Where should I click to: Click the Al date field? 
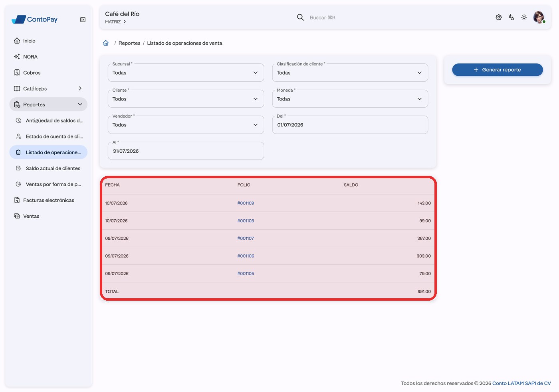click(x=186, y=151)
